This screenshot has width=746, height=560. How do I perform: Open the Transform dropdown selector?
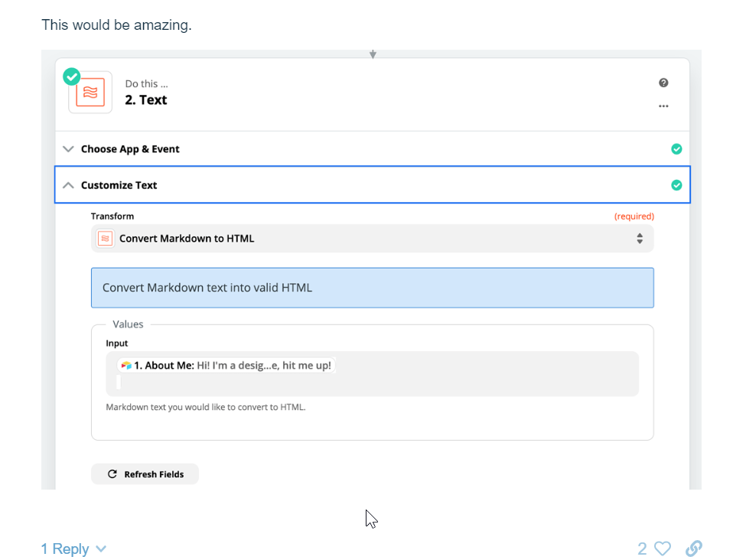(372, 239)
